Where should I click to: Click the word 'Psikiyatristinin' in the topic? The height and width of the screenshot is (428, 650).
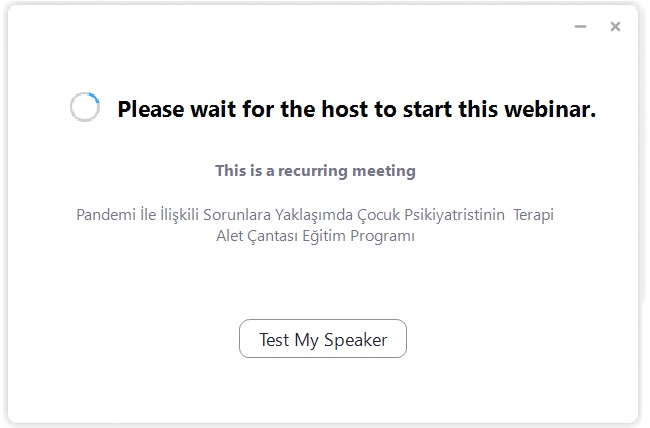click(x=454, y=215)
